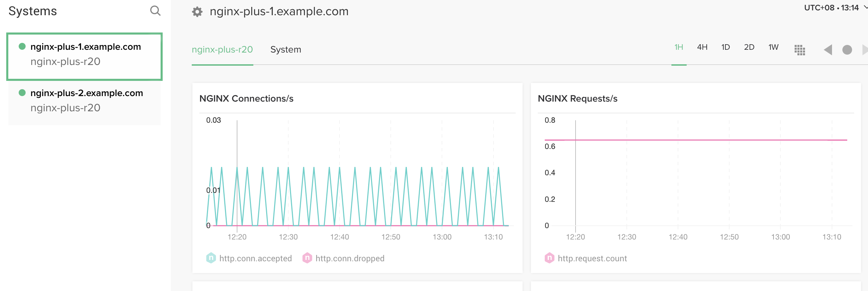Open the Systems search icon

click(x=155, y=11)
